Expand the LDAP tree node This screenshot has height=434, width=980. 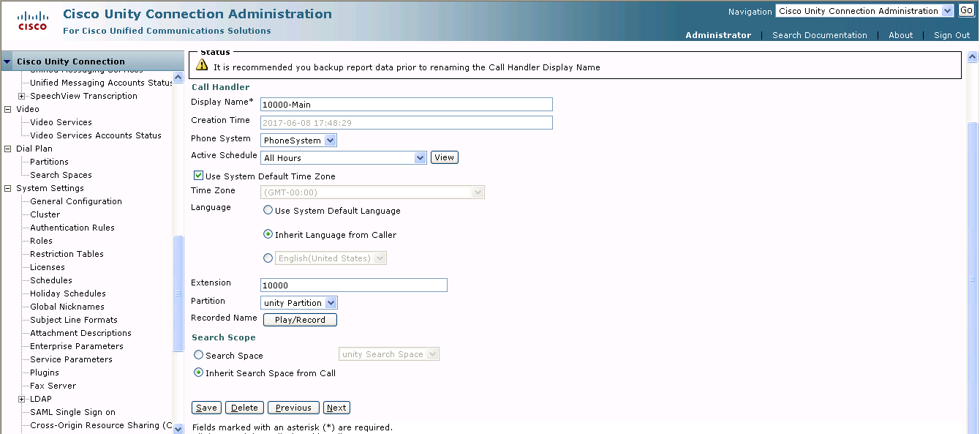22,399
